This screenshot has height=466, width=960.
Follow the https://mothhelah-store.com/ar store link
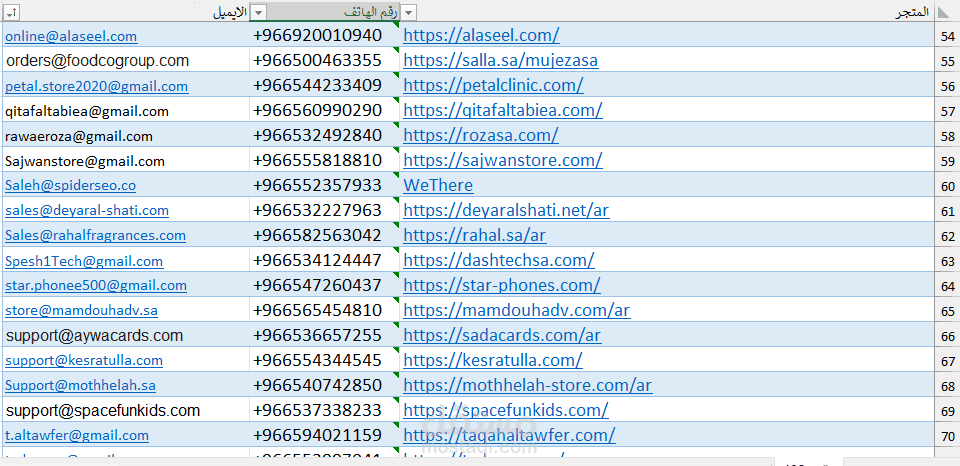coord(528,385)
